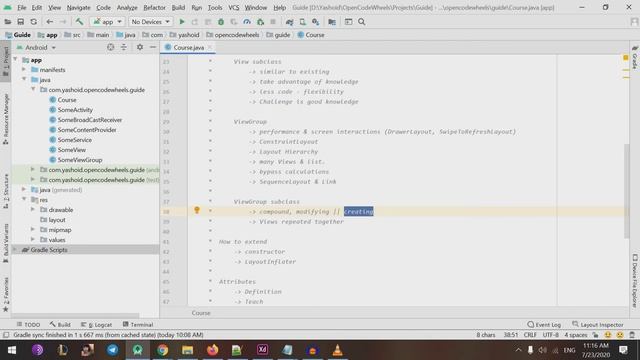Click Sync Project with Gradle Files icon
The image size is (640, 360).
tap(289, 22)
